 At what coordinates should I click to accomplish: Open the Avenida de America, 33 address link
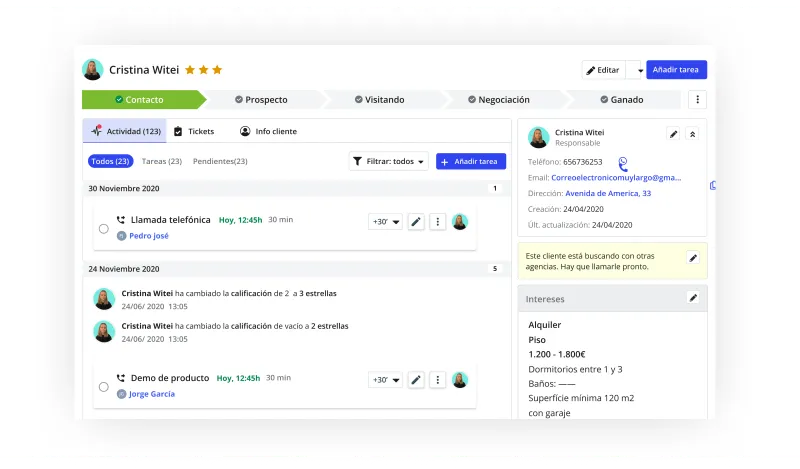tap(608, 193)
